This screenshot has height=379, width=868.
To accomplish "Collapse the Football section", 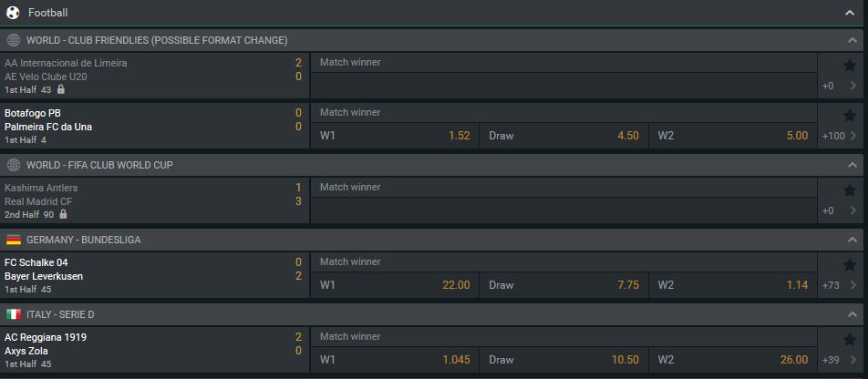I will click(850, 13).
